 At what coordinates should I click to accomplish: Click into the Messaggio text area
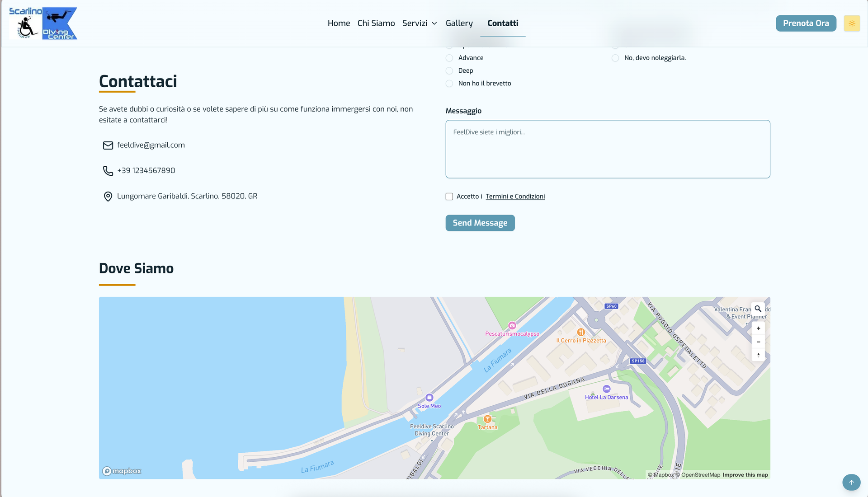click(608, 149)
